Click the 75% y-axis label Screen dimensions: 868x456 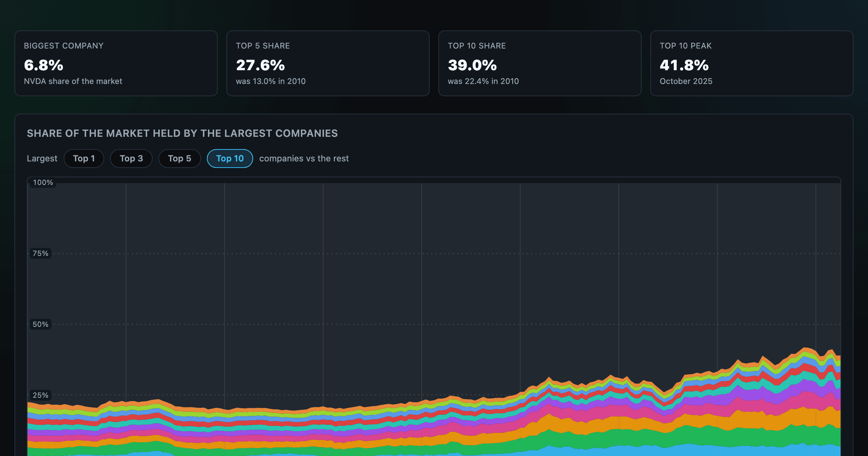point(41,254)
